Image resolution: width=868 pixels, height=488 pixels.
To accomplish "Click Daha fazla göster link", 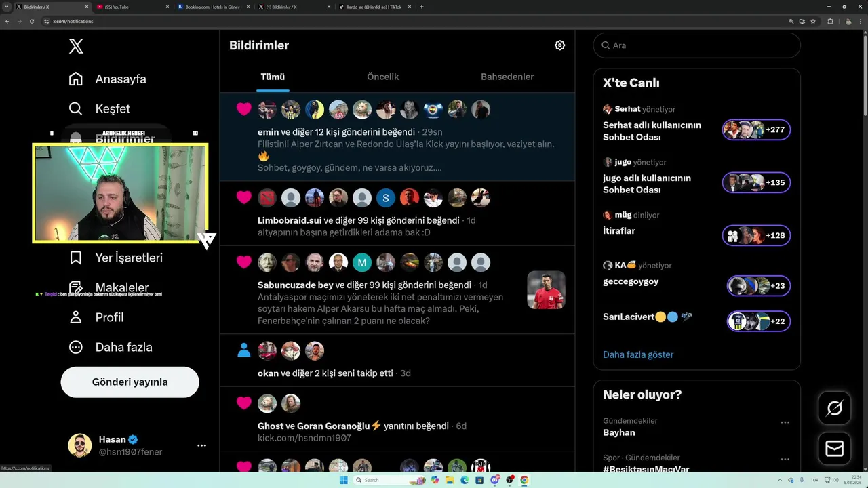I will (638, 354).
